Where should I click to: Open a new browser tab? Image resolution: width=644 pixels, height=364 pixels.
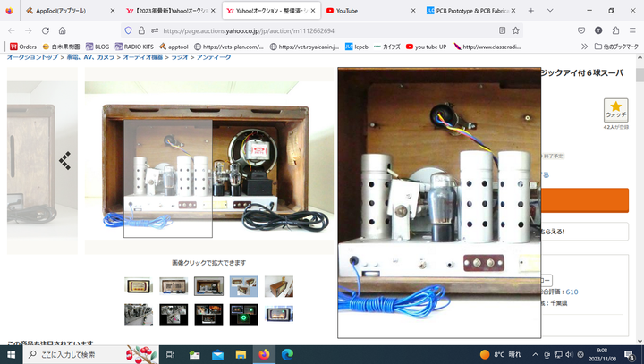[x=530, y=11]
